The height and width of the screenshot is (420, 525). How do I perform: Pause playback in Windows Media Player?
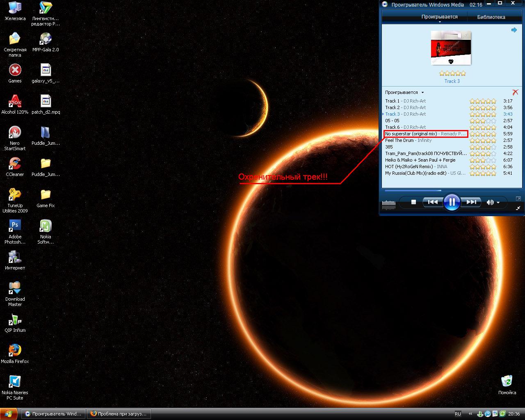pyautogui.click(x=452, y=202)
